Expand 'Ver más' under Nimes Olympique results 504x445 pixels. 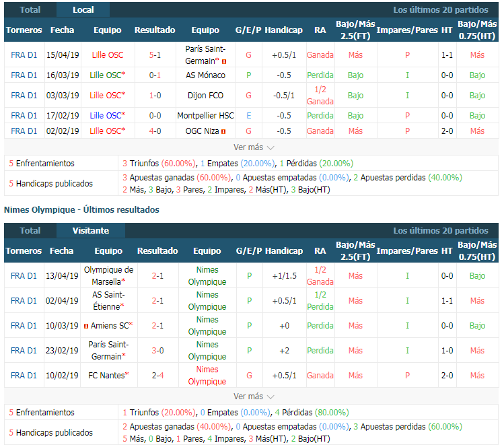(253, 396)
